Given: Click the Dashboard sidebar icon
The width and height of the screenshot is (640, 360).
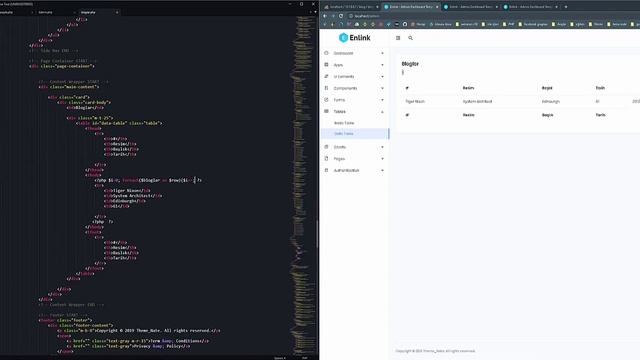Looking at the screenshot, I should [x=326, y=53].
